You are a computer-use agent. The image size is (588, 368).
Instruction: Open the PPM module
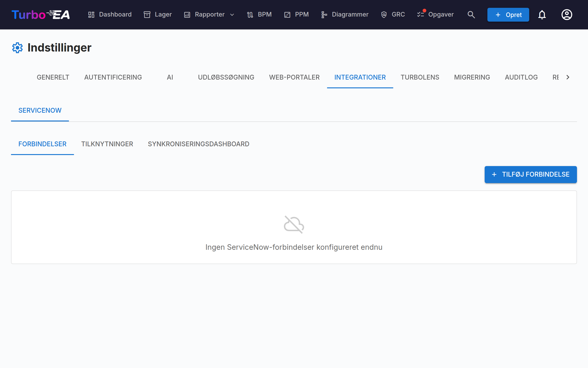coord(297,14)
